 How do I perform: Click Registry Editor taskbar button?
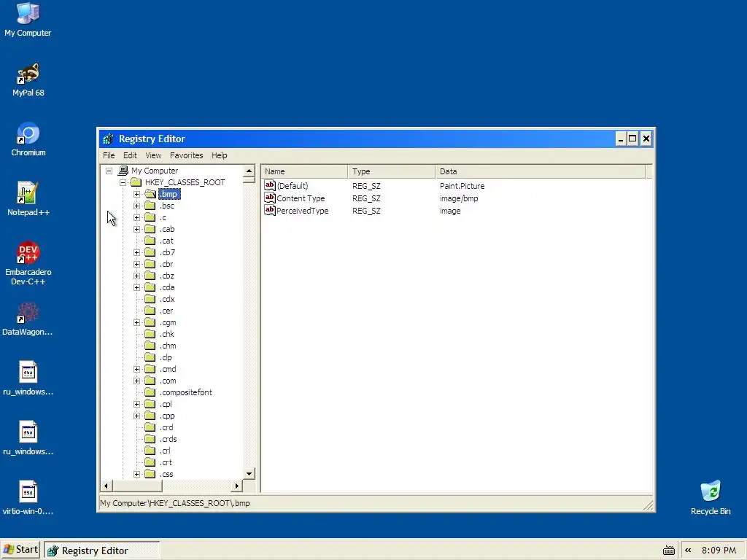coord(101,551)
